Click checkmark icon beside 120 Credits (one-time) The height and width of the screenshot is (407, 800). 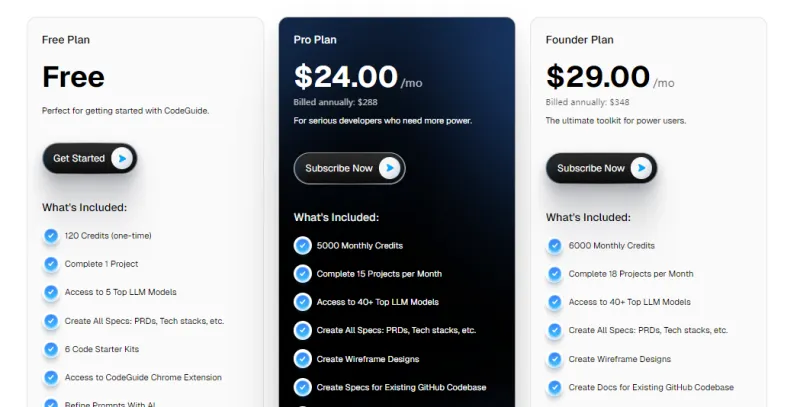coord(51,236)
